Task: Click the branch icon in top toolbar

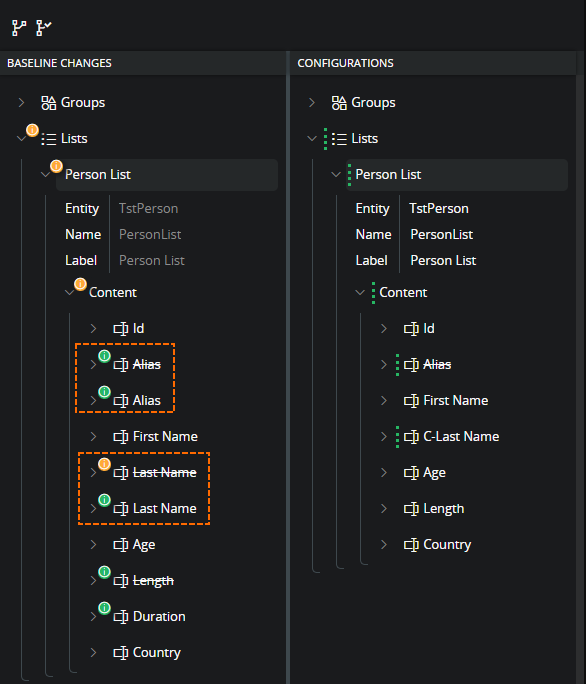Action: [x=19, y=28]
